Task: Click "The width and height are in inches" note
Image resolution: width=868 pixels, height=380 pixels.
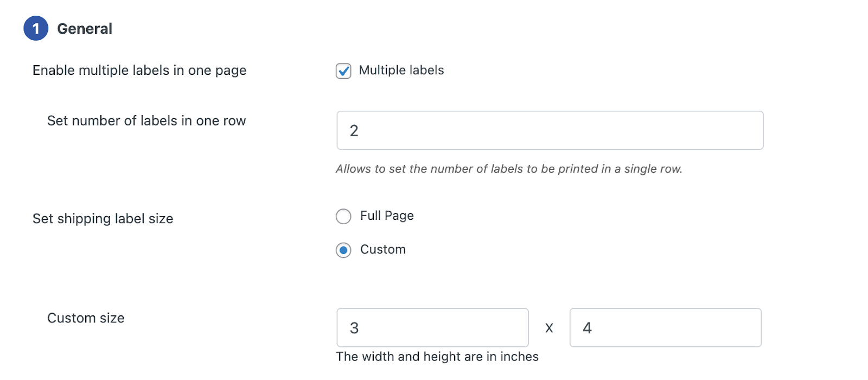Action: pyautogui.click(x=437, y=357)
